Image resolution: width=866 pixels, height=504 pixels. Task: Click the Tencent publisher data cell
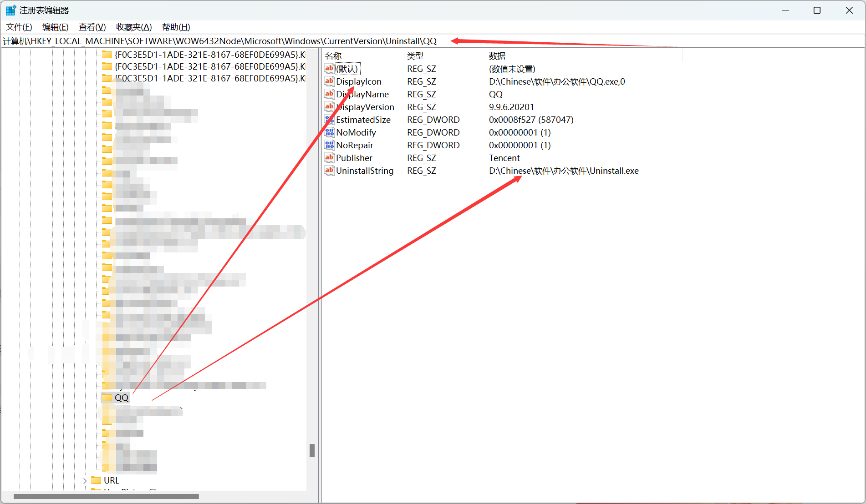[504, 158]
